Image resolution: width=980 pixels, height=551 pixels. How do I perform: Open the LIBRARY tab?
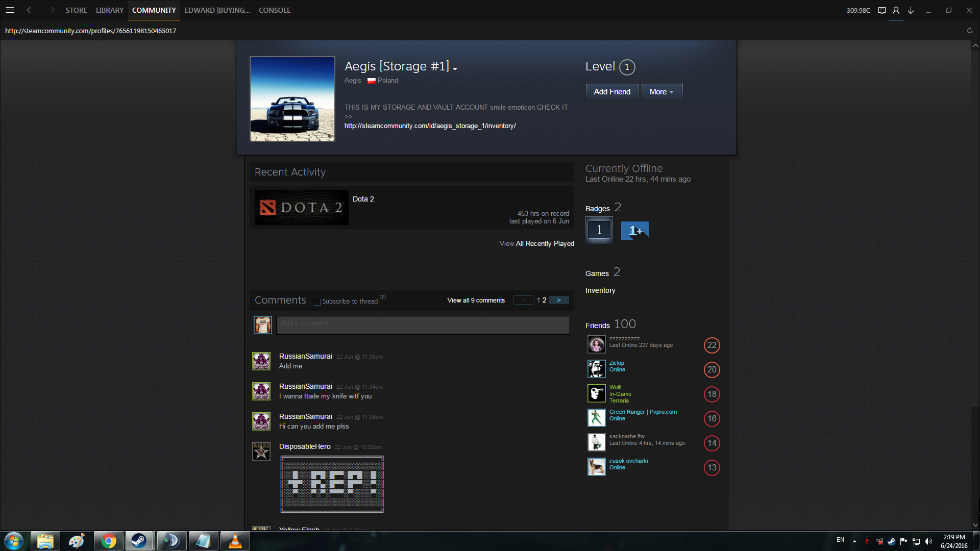[110, 10]
